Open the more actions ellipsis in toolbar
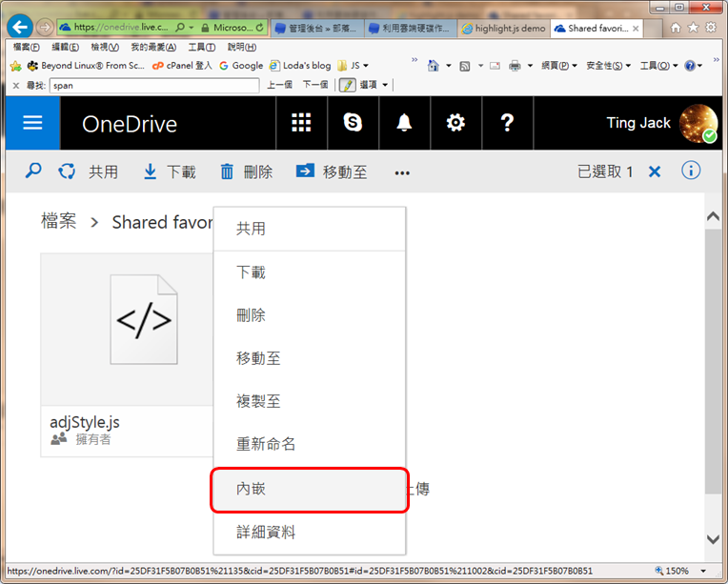Image resolution: width=728 pixels, height=584 pixels. 402,173
